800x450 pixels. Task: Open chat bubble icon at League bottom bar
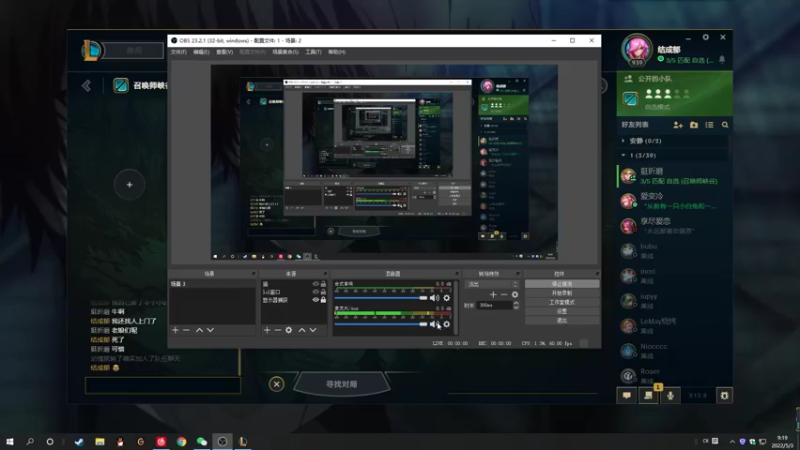(627, 395)
